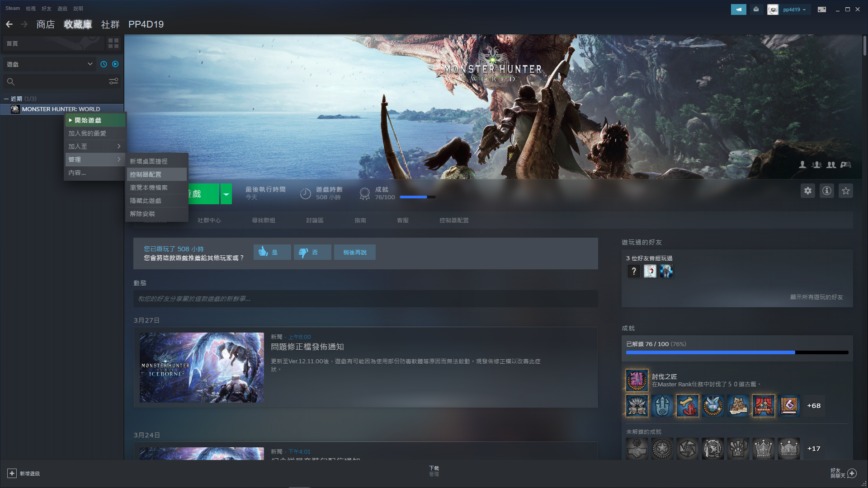Open the 客服 support link

[403, 221]
